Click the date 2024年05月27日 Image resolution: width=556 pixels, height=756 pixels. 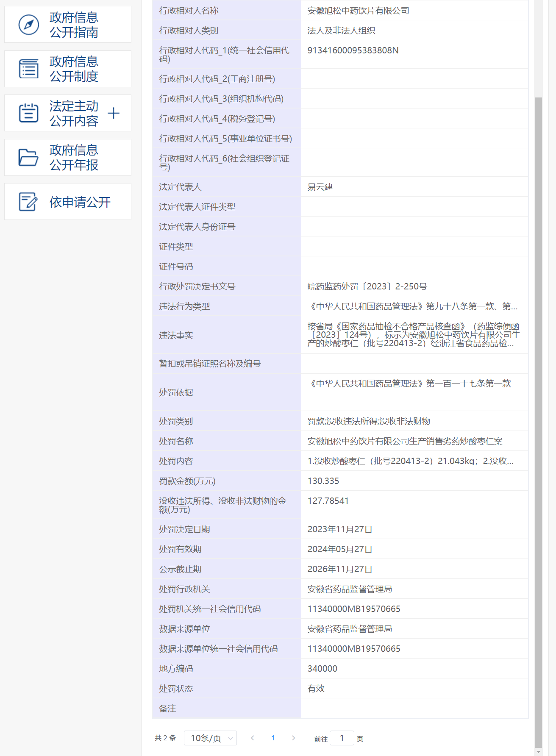click(340, 549)
